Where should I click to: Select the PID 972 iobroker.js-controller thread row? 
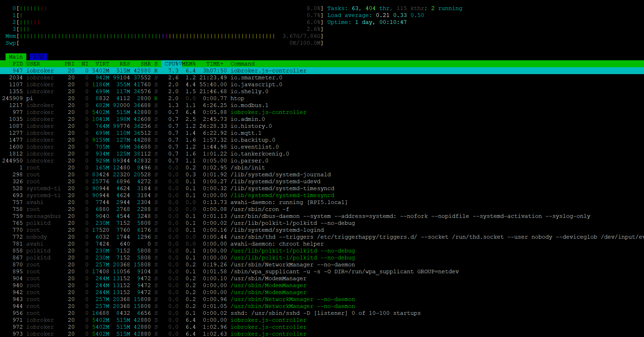click(322, 327)
